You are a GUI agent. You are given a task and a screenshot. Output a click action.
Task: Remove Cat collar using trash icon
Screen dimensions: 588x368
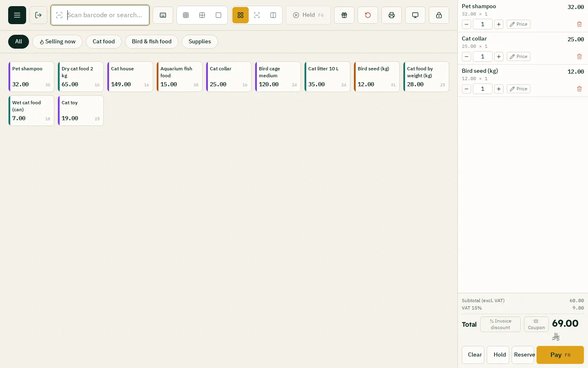point(579,56)
